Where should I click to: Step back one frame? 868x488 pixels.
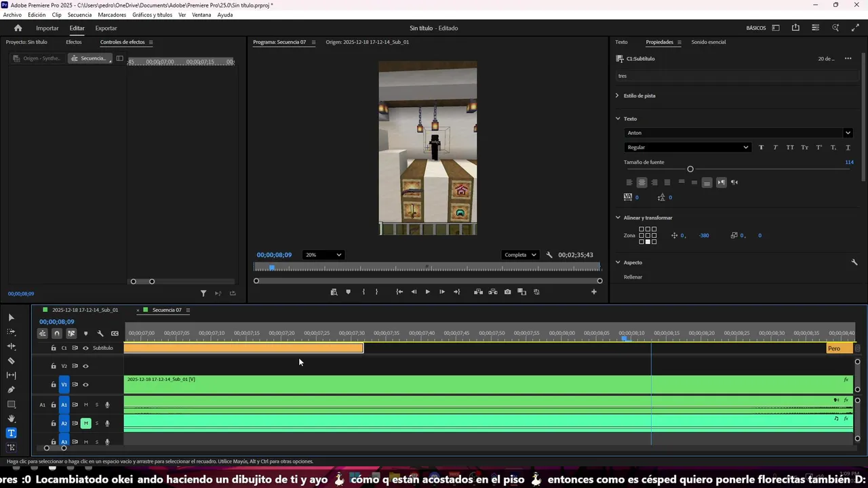414,292
